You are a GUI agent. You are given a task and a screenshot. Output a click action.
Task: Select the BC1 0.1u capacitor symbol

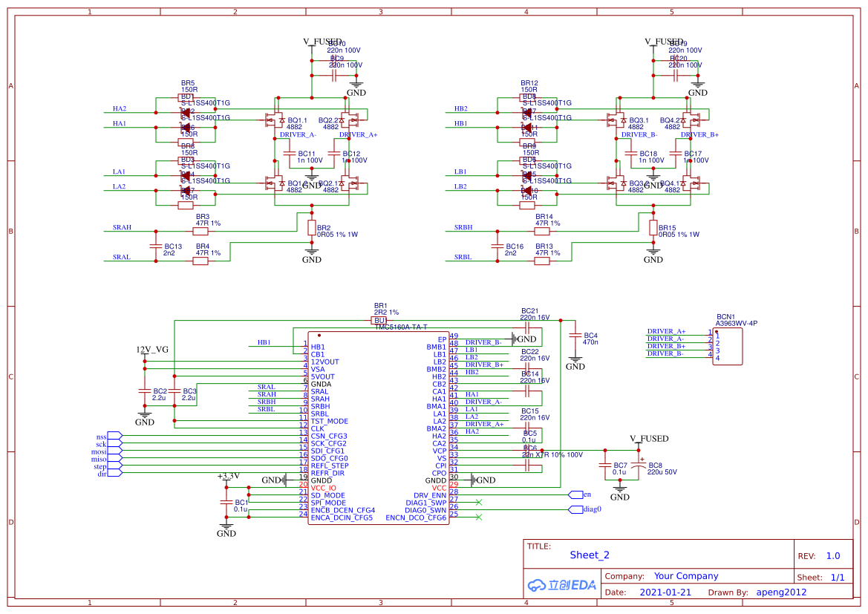pyautogui.click(x=226, y=503)
